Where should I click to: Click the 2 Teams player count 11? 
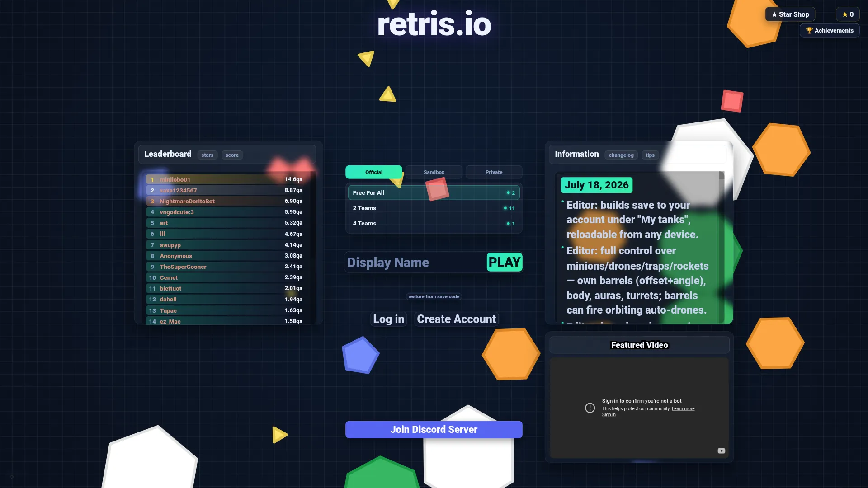pyautogui.click(x=509, y=208)
